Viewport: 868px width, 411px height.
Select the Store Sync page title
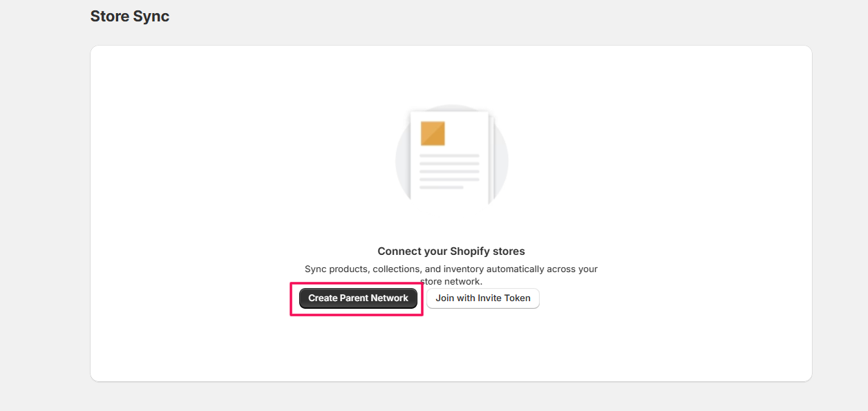point(130,16)
